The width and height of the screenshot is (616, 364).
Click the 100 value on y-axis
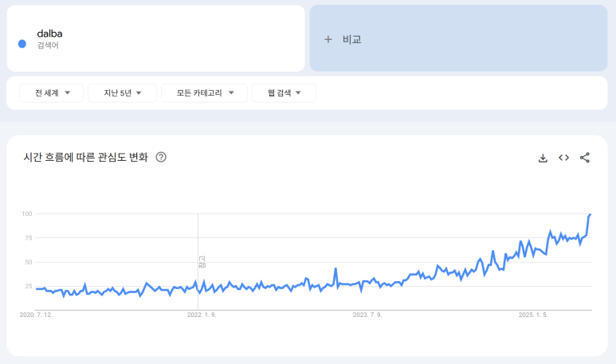27,214
